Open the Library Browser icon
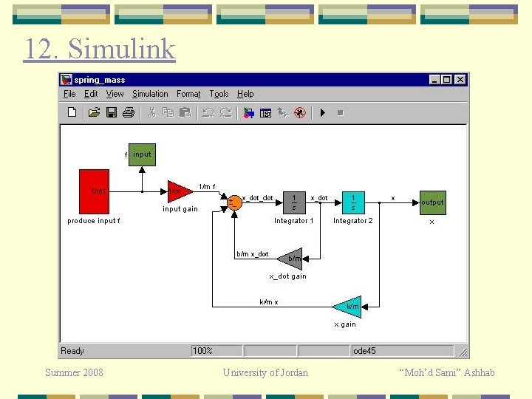 248,112
